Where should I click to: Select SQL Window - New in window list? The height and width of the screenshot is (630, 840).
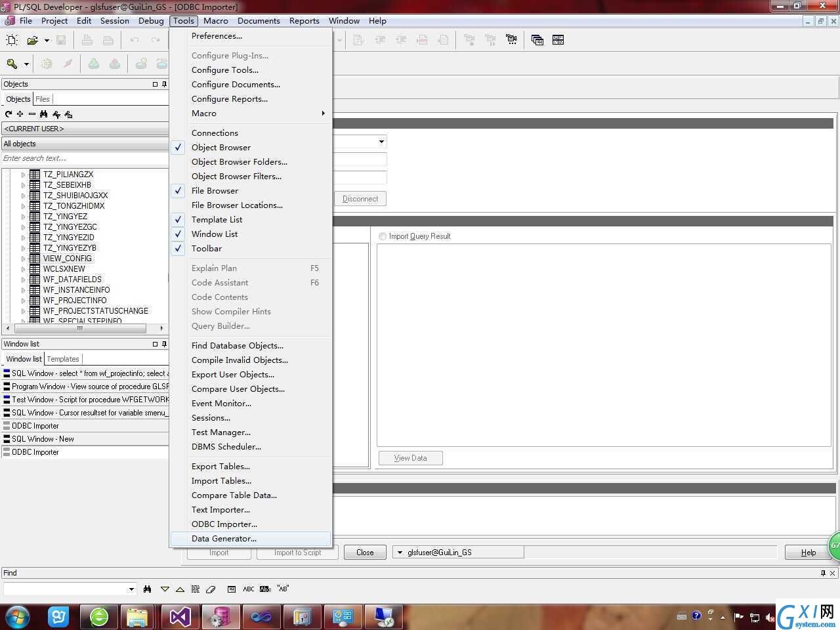click(x=85, y=439)
